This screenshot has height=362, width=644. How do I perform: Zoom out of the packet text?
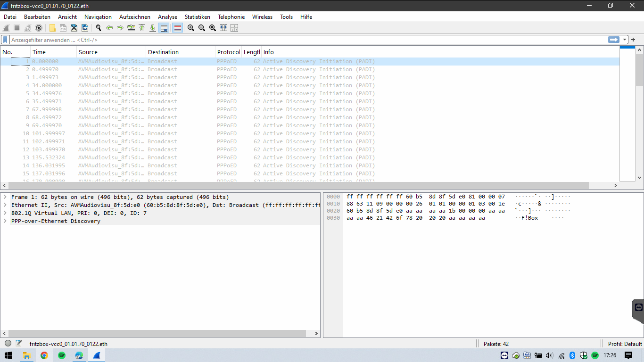tap(202, 28)
